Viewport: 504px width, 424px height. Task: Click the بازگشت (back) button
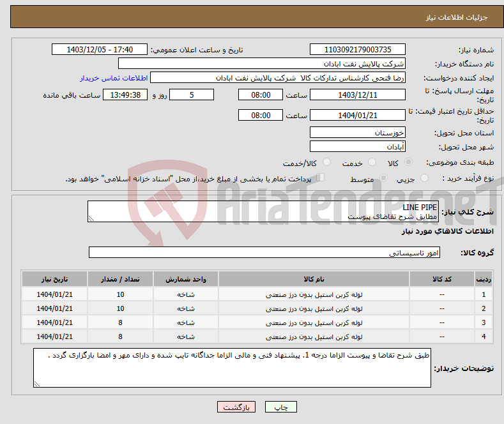[x=236, y=407]
